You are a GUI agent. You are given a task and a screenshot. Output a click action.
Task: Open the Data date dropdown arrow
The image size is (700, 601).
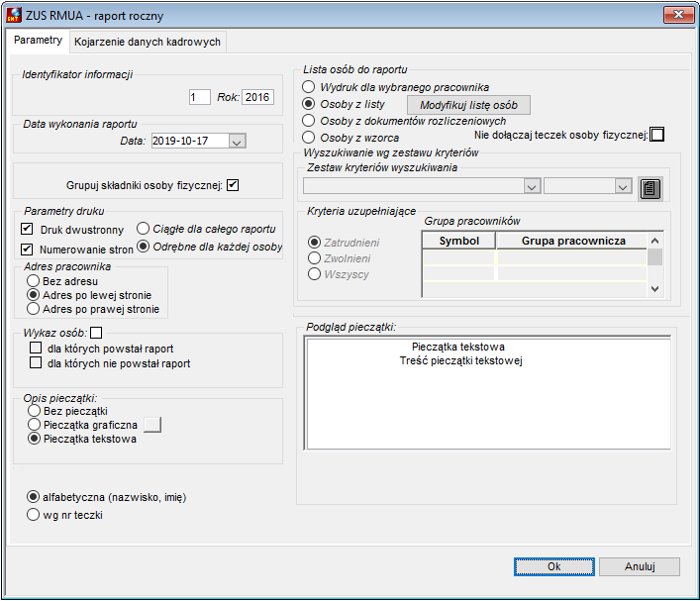pyautogui.click(x=237, y=142)
